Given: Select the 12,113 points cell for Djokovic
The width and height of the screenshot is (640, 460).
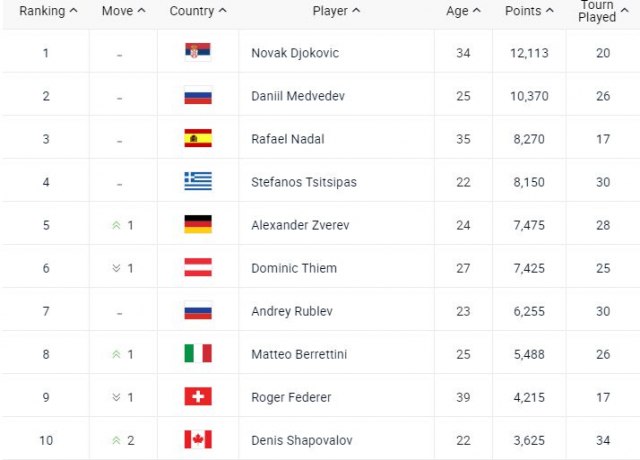Looking at the screenshot, I should click(x=529, y=53).
